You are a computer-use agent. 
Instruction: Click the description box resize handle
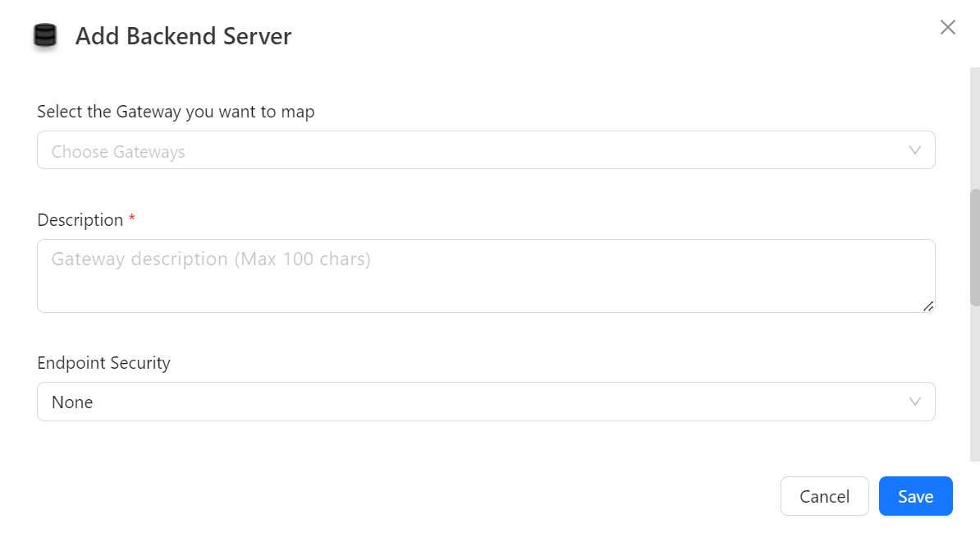point(928,306)
